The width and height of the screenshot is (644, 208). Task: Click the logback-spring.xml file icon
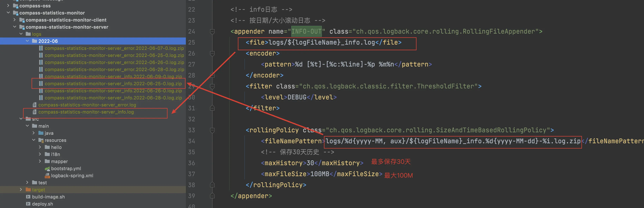pyautogui.click(x=47, y=176)
